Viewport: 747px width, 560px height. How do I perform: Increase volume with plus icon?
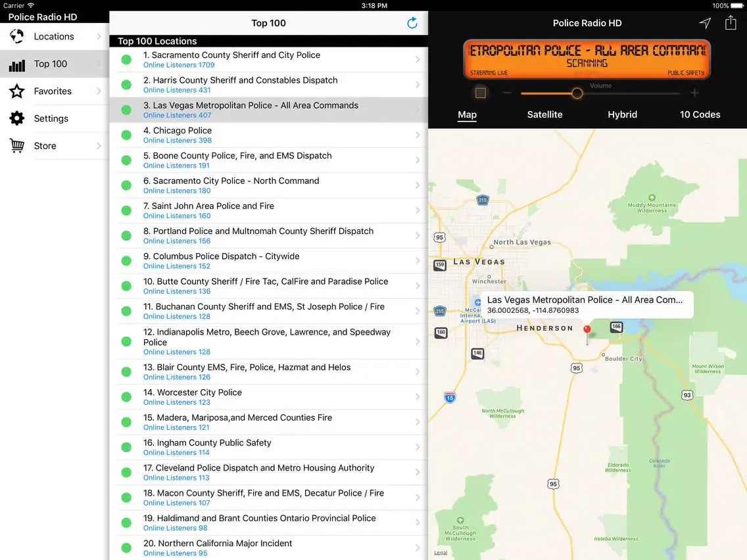[x=694, y=93]
